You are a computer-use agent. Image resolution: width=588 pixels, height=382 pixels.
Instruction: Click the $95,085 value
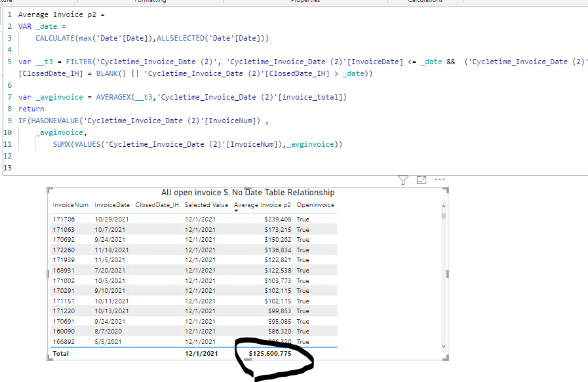(280, 321)
